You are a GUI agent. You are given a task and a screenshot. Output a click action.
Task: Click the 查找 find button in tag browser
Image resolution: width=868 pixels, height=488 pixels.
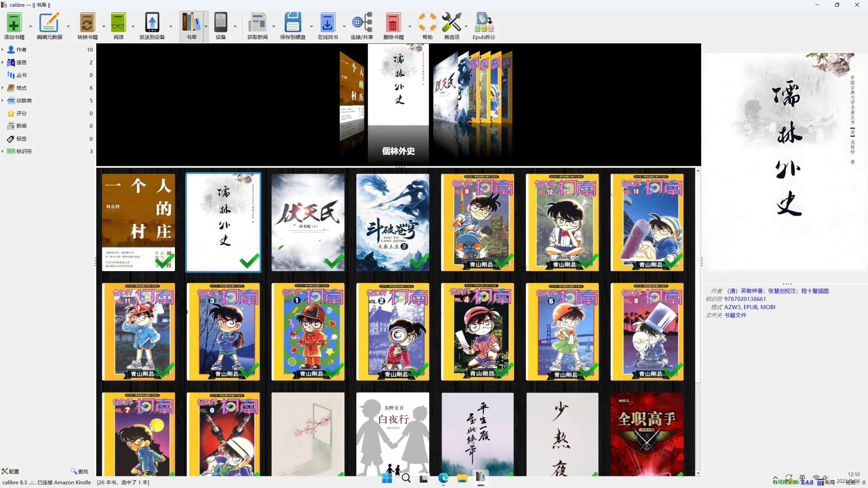click(80, 471)
